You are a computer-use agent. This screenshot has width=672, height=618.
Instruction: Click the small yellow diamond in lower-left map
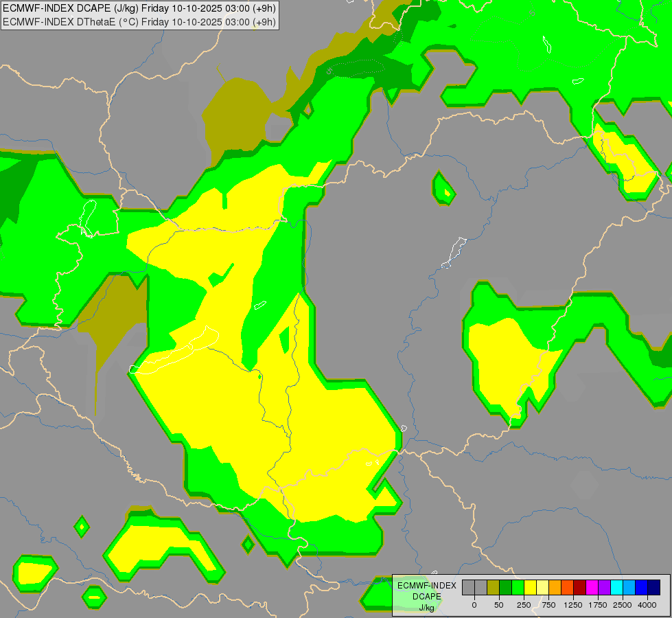[82, 527]
